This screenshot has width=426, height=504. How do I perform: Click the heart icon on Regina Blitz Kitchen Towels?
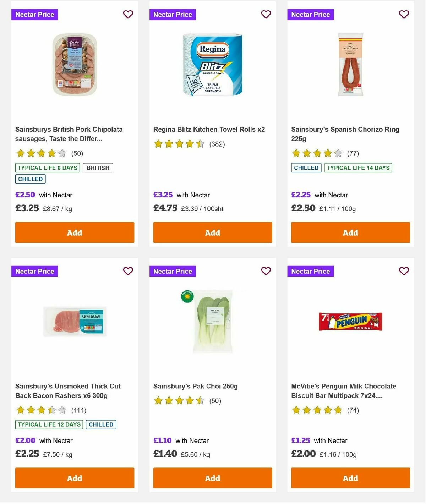click(x=266, y=14)
